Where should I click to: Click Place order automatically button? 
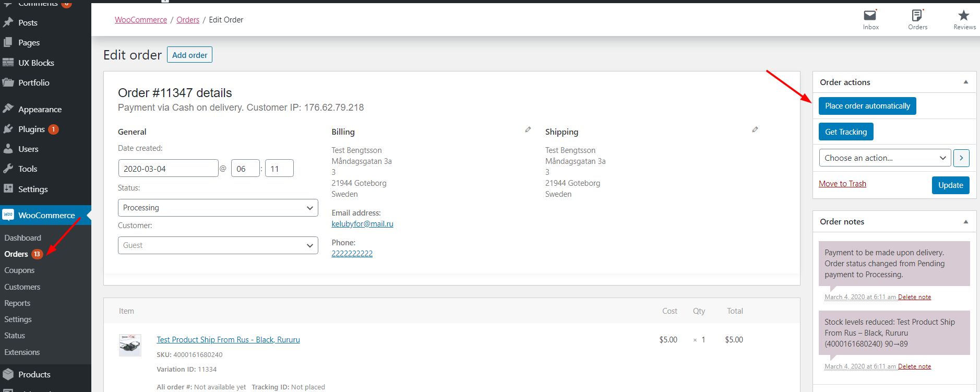(867, 106)
